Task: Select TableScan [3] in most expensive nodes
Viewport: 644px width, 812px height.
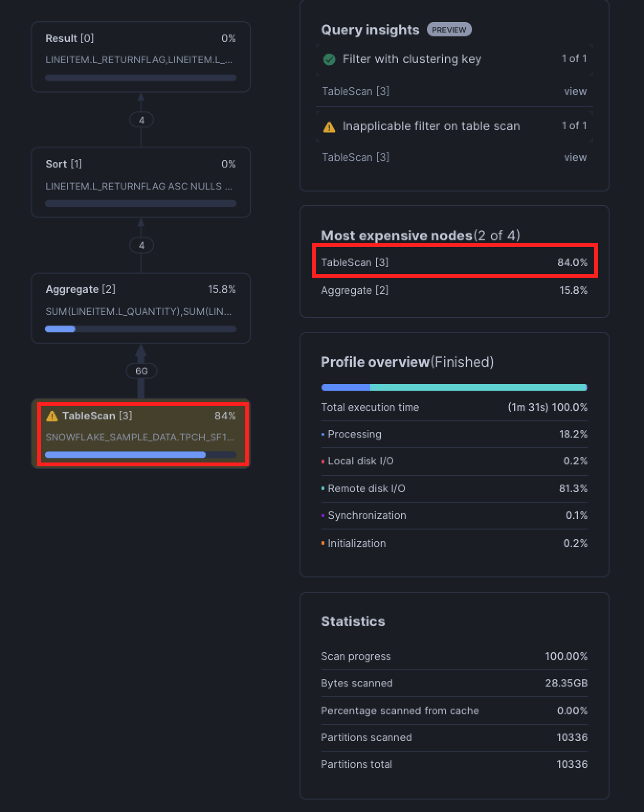Action: tap(454, 262)
